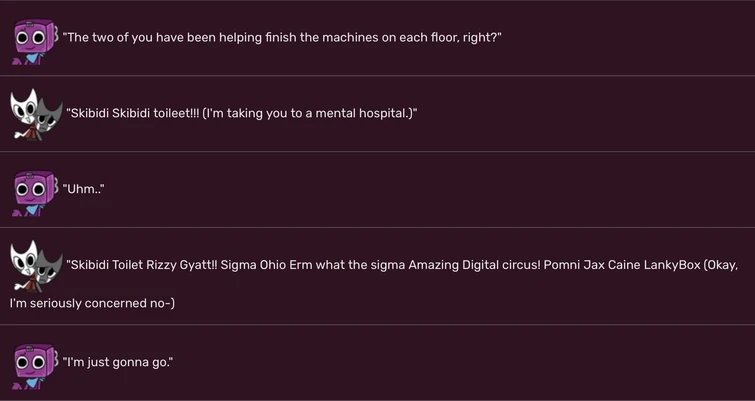Click the "Skibidi Toilet Rizzy Gyatt!!" phrase
Image resolution: width=755 pixels, height=401 pixels.
pos(150,265)
